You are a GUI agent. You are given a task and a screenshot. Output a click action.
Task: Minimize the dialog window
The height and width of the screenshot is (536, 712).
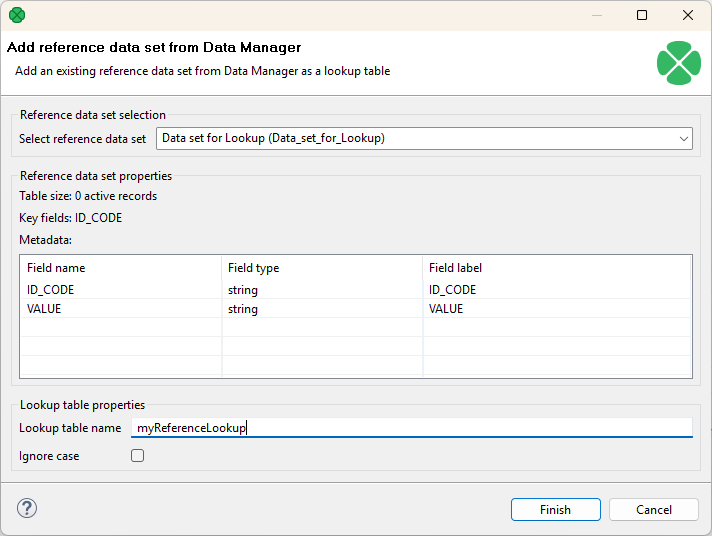click(596, 15)
